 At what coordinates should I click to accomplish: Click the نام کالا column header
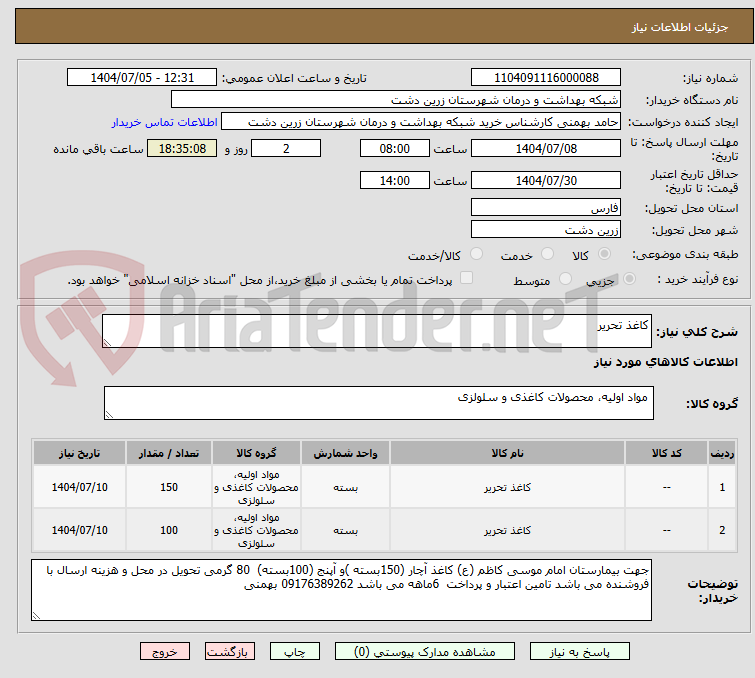coord(508,453)
